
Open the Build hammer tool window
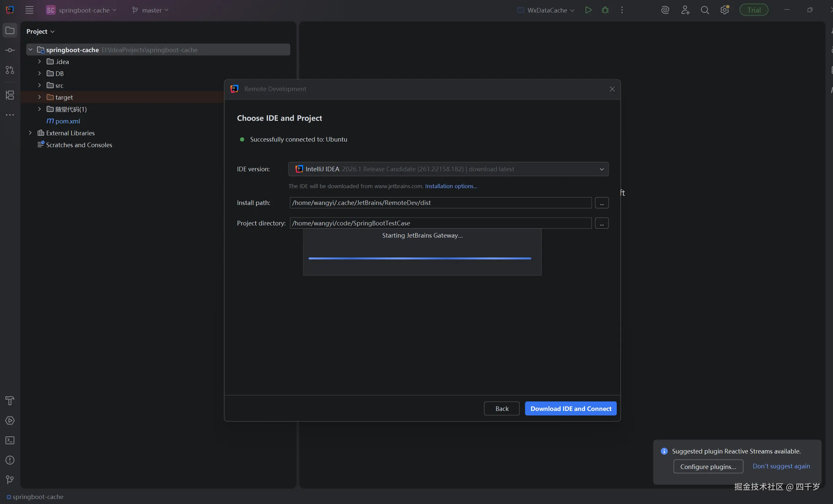click(10, 401)
